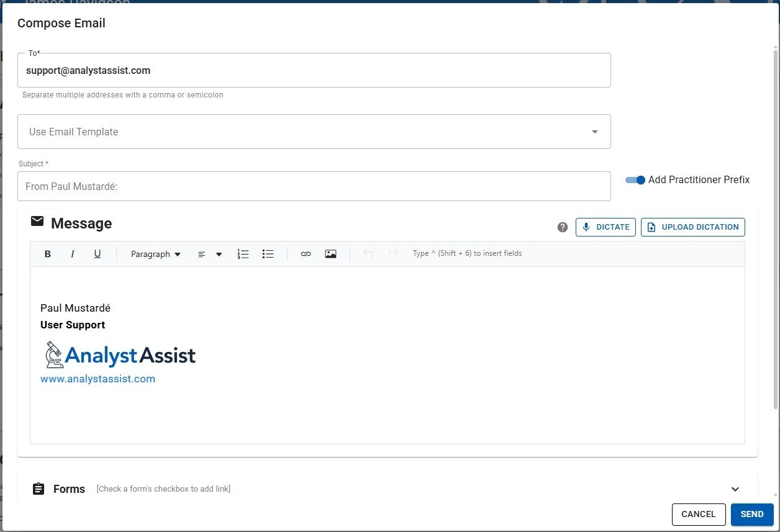Screen dimensions: 780x532
Task: Click the 'Message' section heading
Action: coord(81,223)
